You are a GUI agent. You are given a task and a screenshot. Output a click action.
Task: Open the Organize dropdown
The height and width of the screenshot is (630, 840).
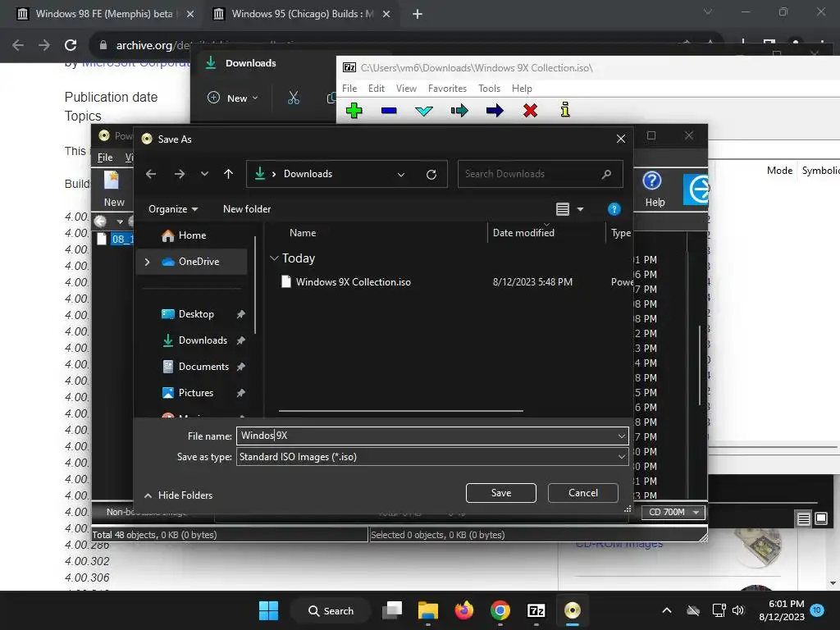tap(172, 209)
